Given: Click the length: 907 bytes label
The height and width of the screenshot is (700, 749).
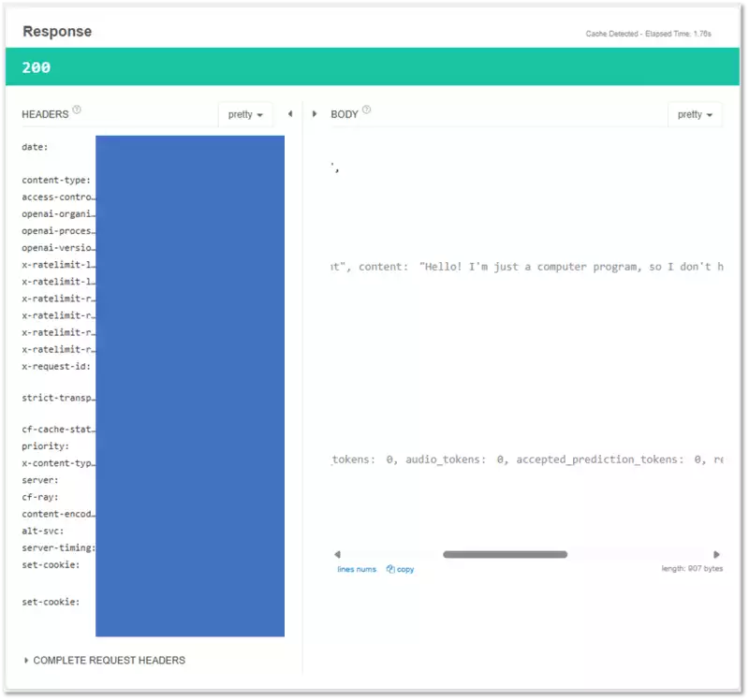Looking at the screenshot, I should click(692, 568).
